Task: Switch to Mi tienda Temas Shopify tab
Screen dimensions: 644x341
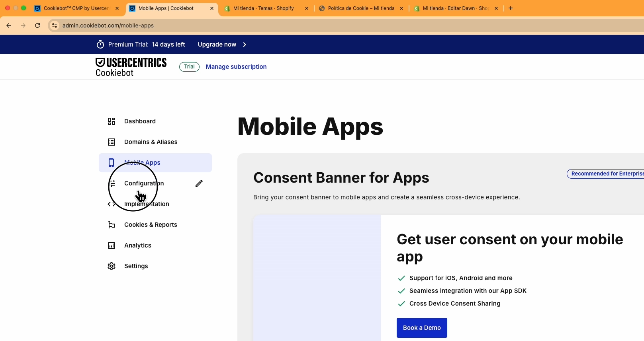Action: pos(264,8)
